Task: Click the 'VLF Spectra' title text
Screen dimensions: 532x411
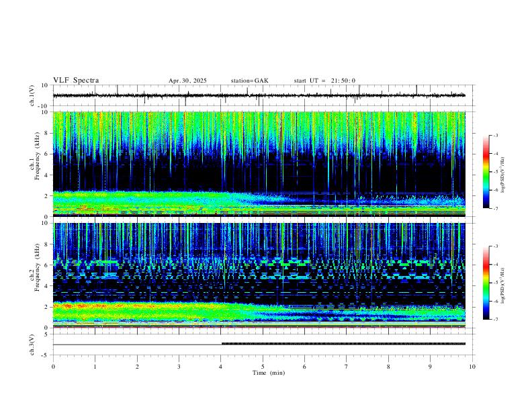Action: click(x=76, y=81)
